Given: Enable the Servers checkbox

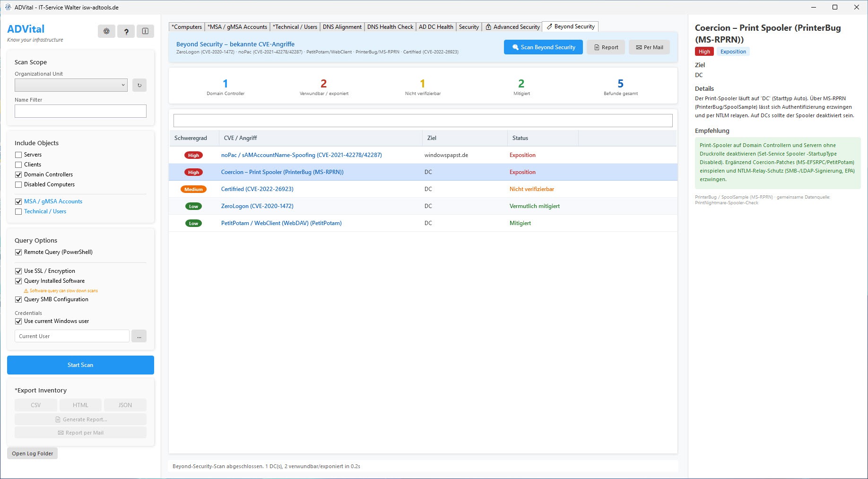Looking at the screenshot, I should (x=18, y=155).
